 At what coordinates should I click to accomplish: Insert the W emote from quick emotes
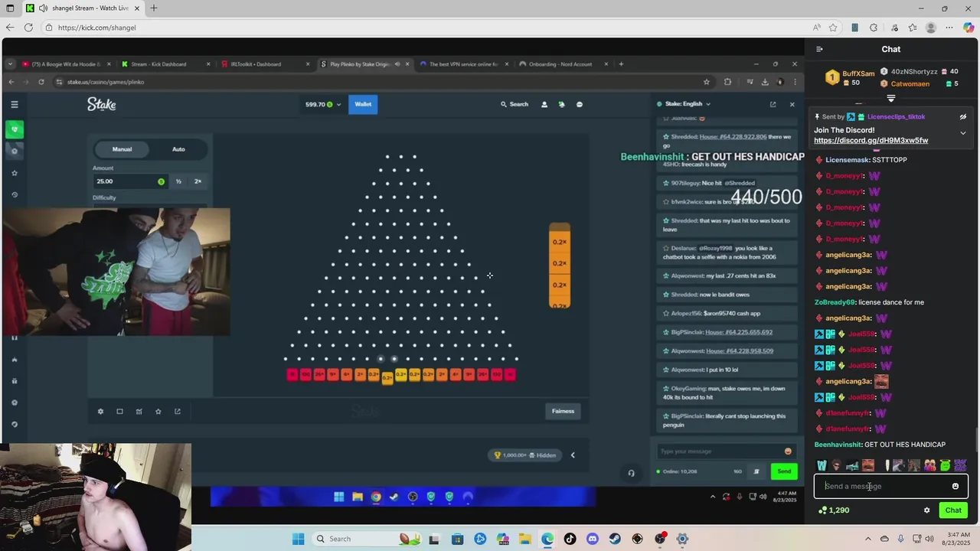(x=822, y=465)
